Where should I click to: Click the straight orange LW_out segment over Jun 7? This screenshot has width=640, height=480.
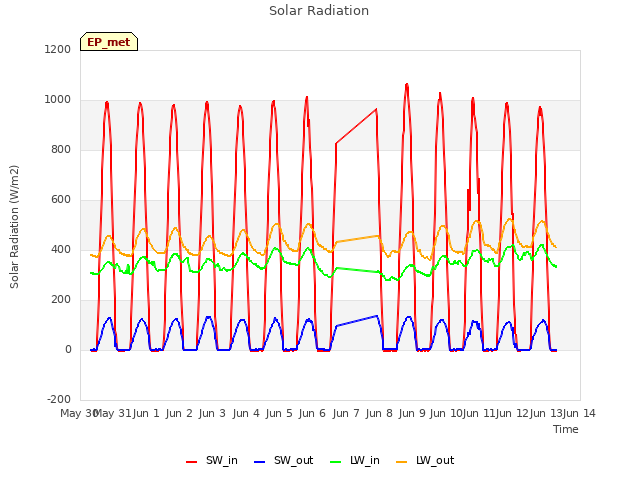pos(358,239)
